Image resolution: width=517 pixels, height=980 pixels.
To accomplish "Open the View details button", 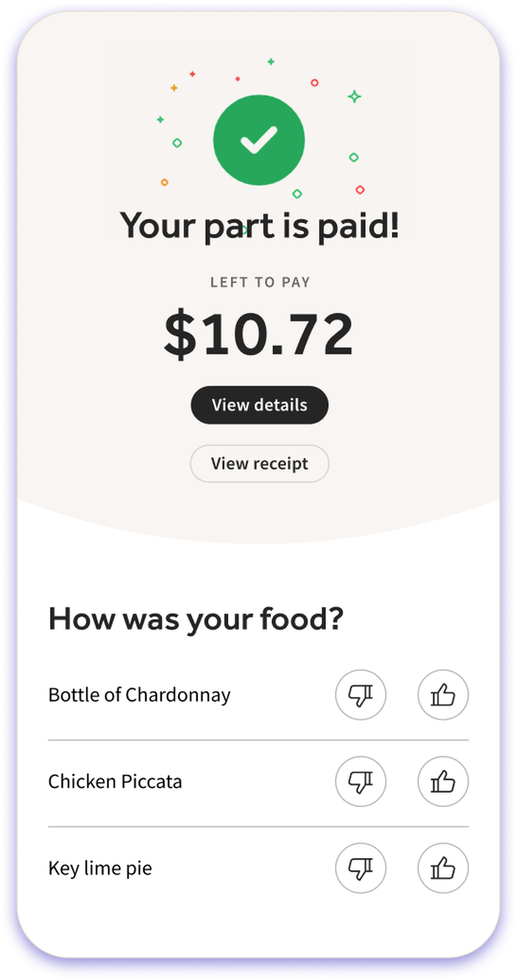I will click(x=259, y=405).
